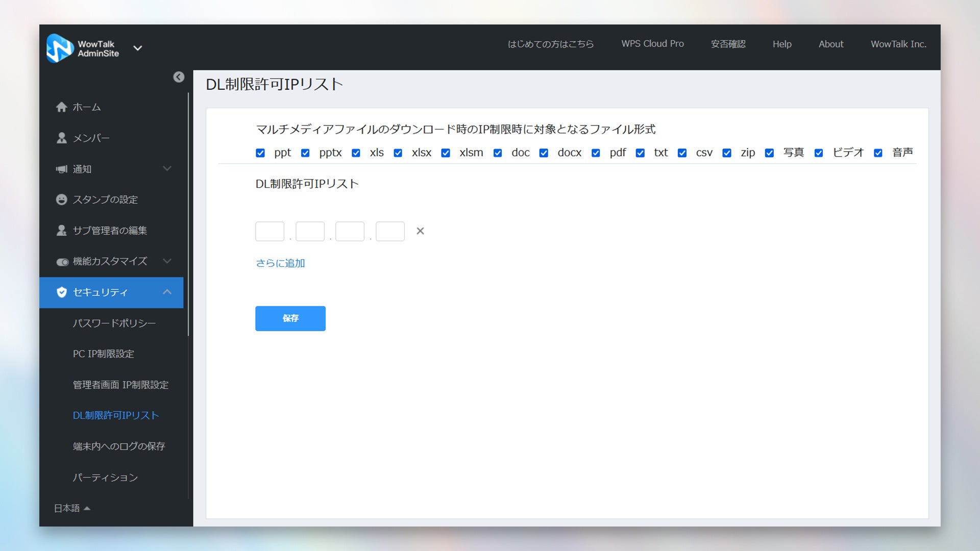Uncheck the pdf file type checkbox
This screenshot has height=551, width=980.
click(x=596, y=153)
